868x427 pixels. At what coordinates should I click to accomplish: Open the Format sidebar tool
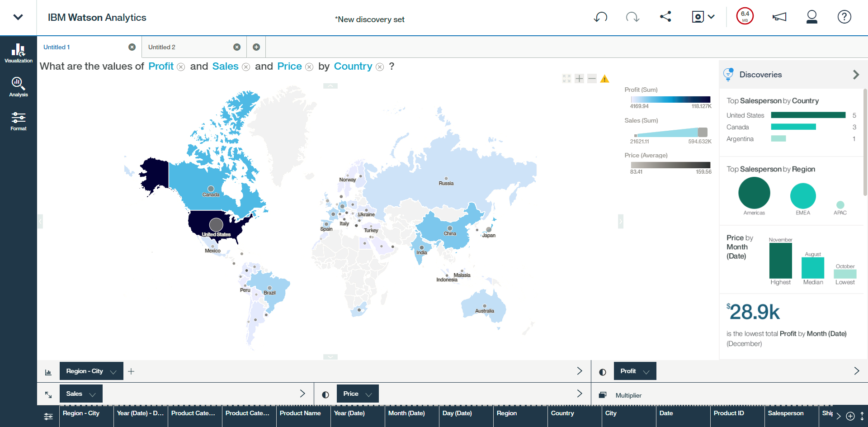(18, 121)
